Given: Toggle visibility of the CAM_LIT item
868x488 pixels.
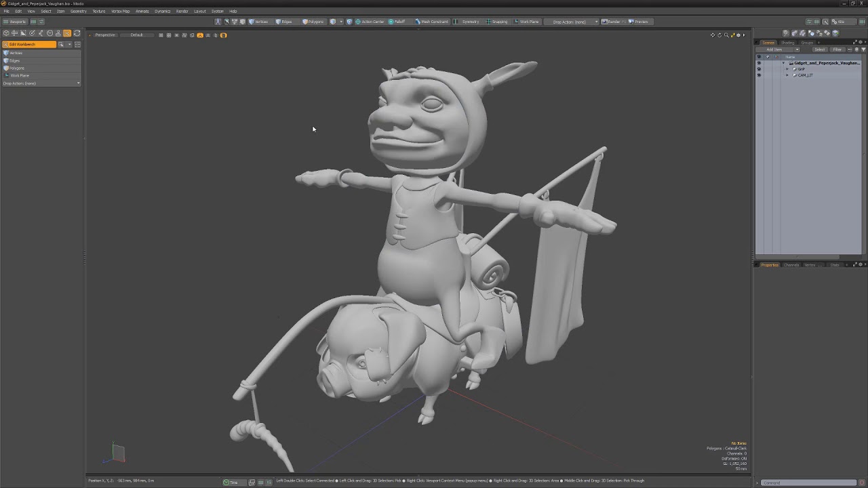Looking at the screenshot, I should pos(759,75).
